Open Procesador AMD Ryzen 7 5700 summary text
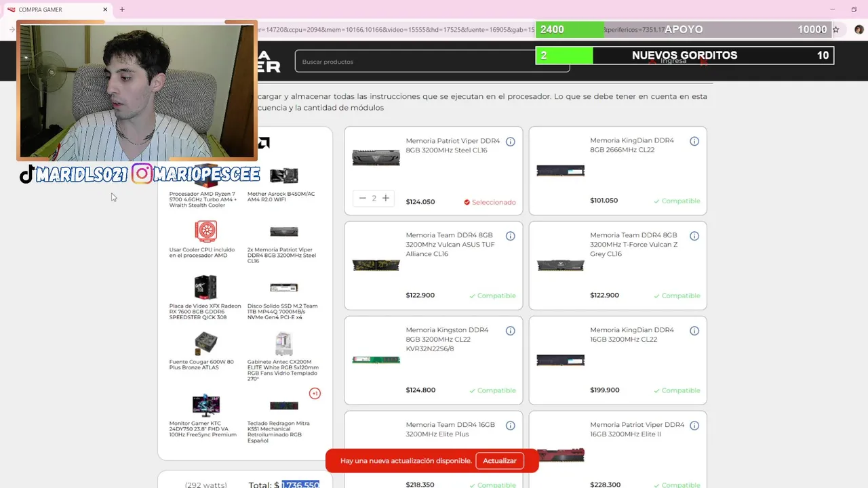 click(203, 199)
